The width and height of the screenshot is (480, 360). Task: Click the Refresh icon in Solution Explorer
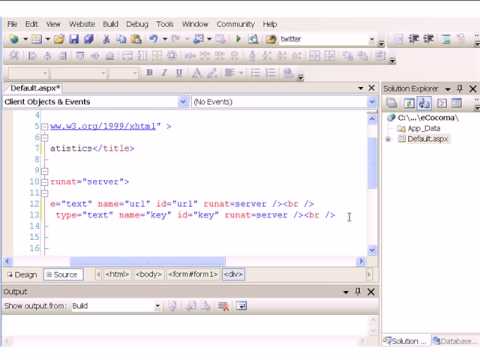pyautogui.click(x=409, y=103)
